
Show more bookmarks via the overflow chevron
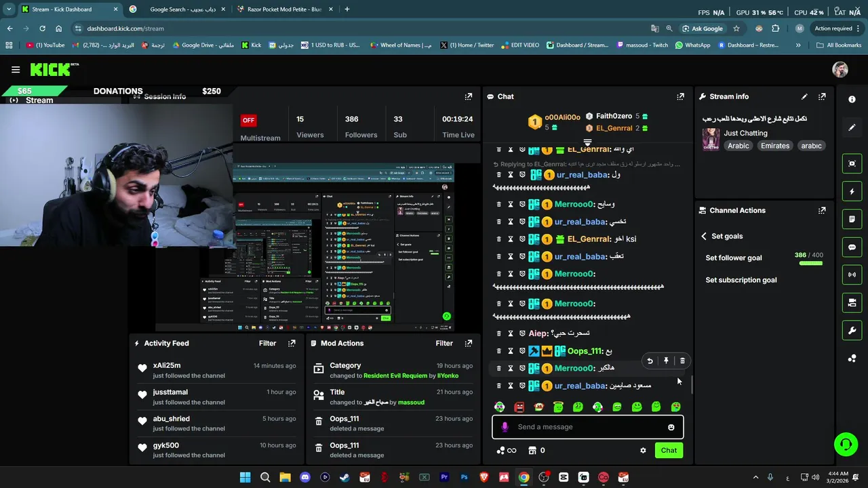[798, 45]
